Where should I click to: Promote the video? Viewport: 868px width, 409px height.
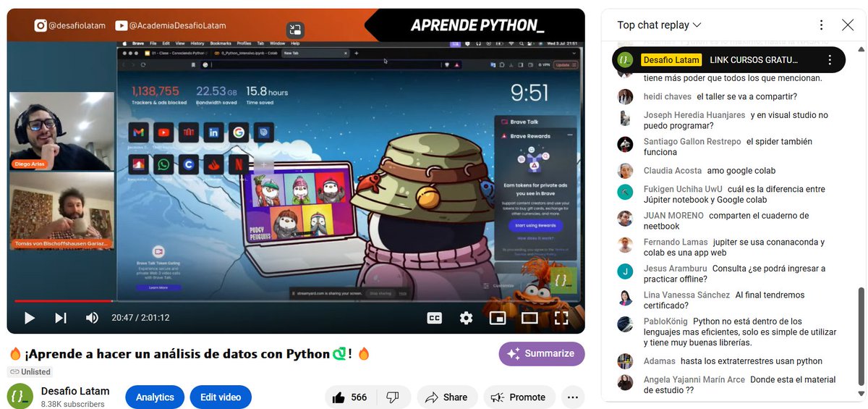(518, 397)
